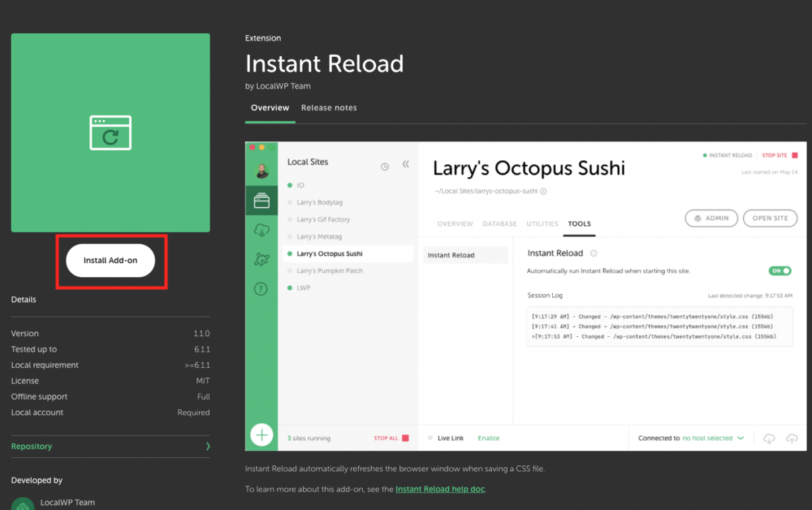The image size is (812, 510).
Task: Click the red macOS close dot in screenshot
Action: [x=252, y=147]
